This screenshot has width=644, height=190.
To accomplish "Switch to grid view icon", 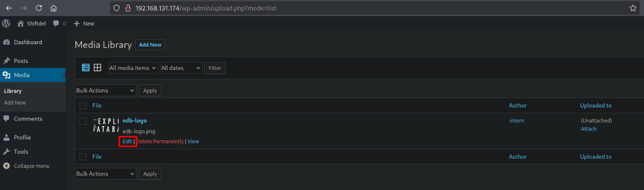I will coord(98,68).
